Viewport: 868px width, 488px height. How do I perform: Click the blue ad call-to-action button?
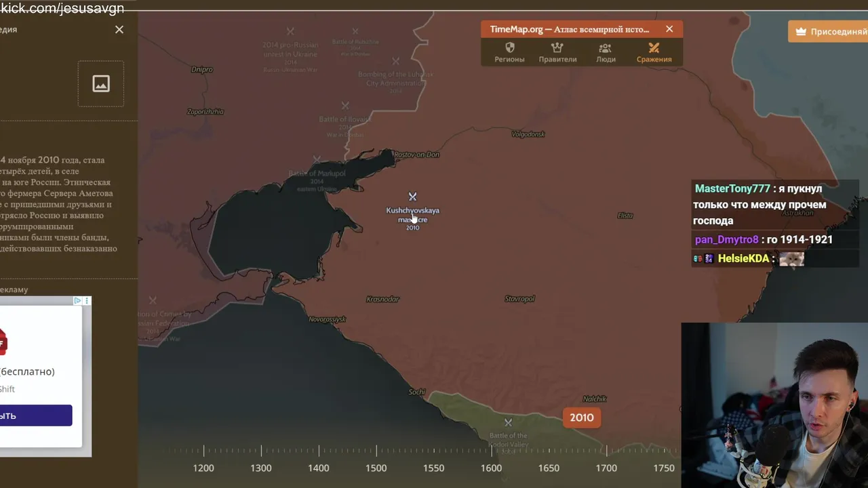(36, 415)
